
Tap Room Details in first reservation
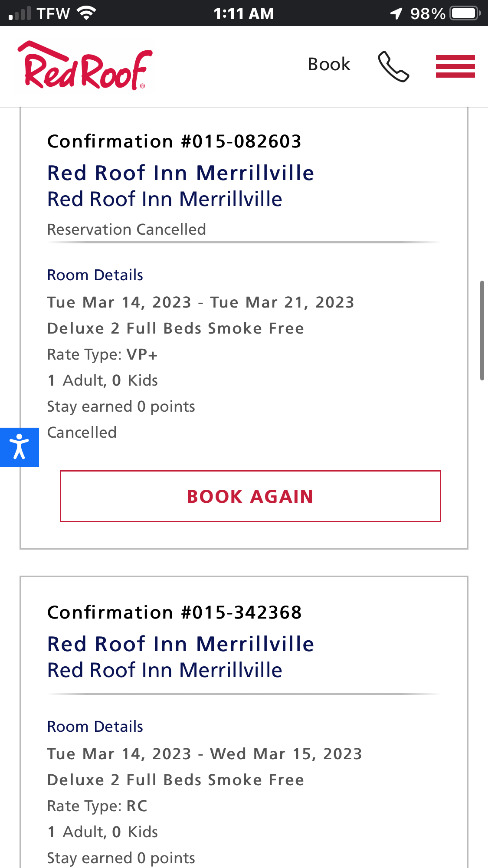tap(95, 275)
